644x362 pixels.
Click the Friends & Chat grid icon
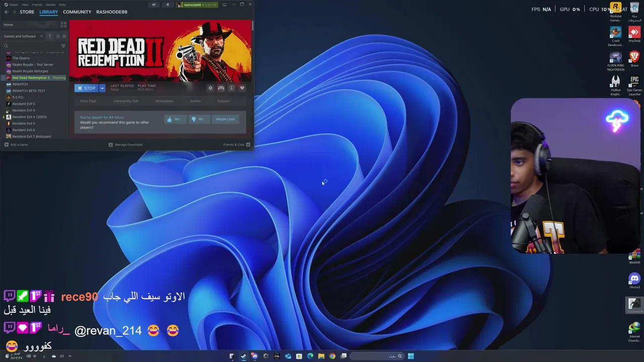(x=248, y=145)
